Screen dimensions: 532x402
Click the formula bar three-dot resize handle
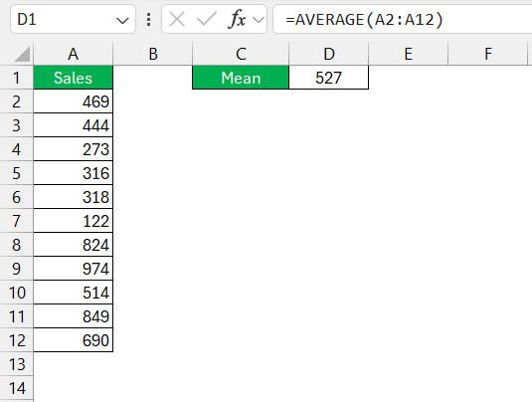[148, 19]
